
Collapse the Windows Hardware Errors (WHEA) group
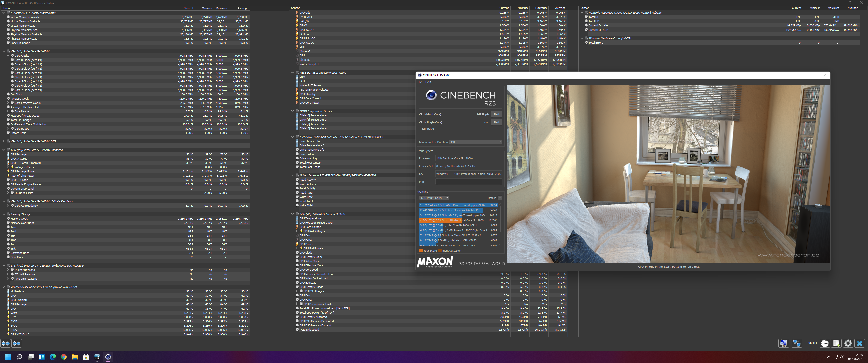[582, 38]
